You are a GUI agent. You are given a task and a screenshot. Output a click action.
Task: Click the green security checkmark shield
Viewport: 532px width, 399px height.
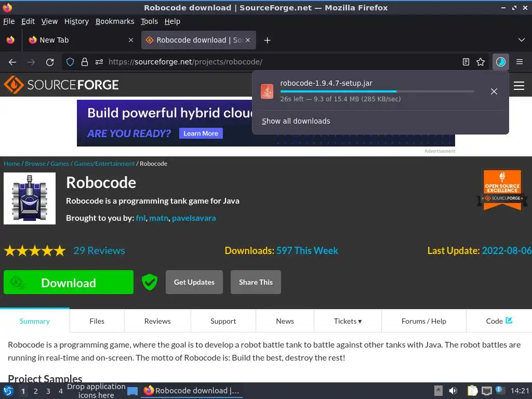coord(149,282)
